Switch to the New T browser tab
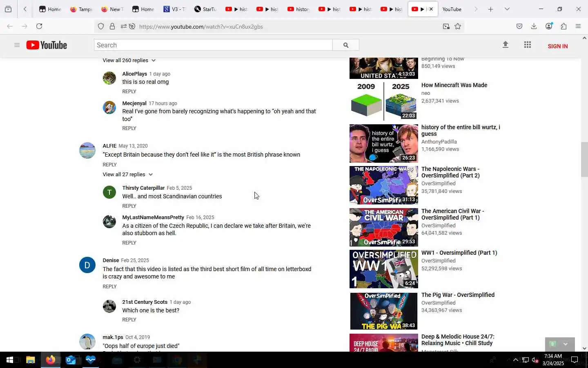The image size is (588, 368). point(113,9)
